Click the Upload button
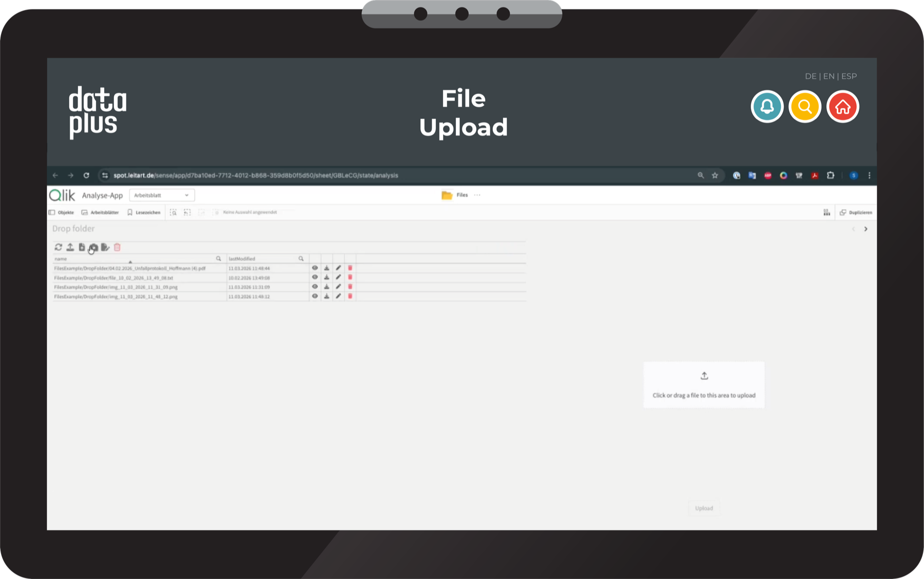Screen dimensions: 924x579 pyautogui.click(x=704, y=508)
